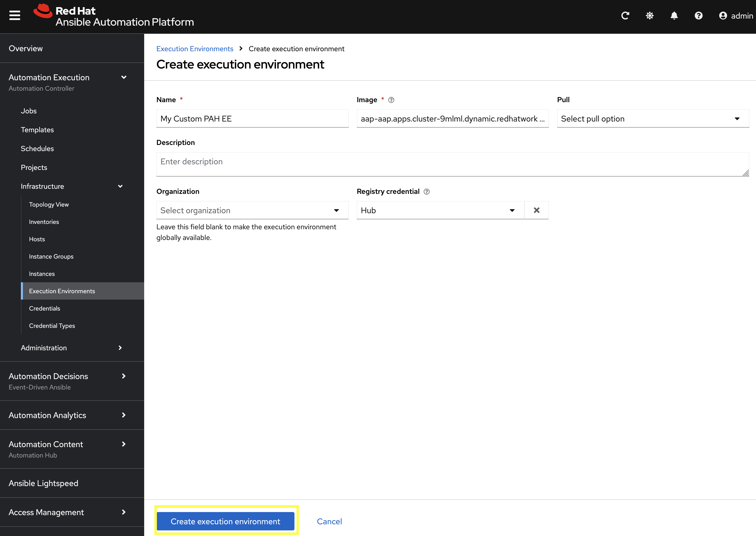The height and width of the screenshot is (536, 756).
Task: Select Templates in the sidebar
Action: 37,129
